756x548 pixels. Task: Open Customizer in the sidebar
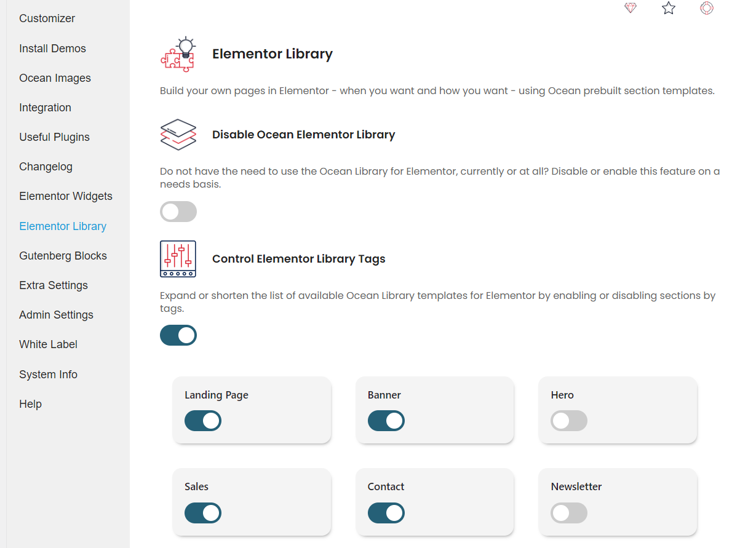[x=47, y=18]
